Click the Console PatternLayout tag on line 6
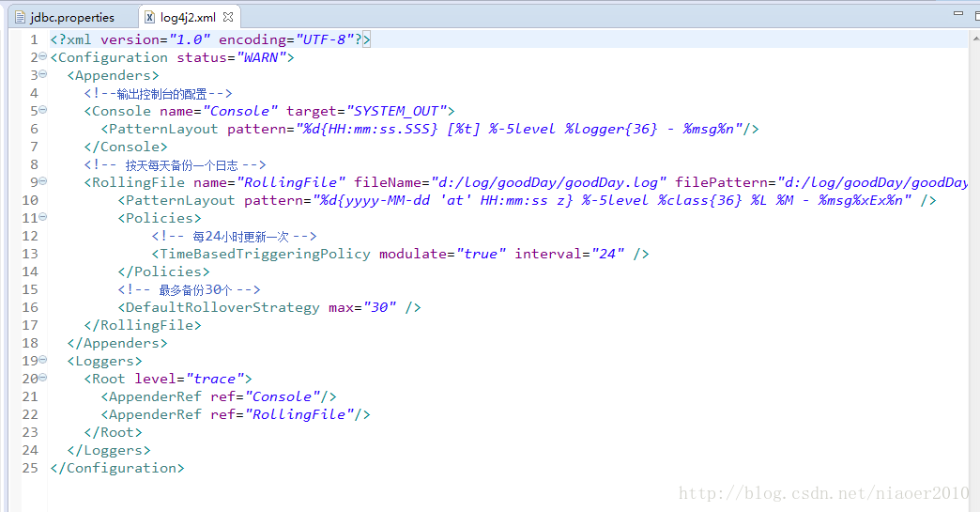 pyautogui.click(x=163, y=130)
